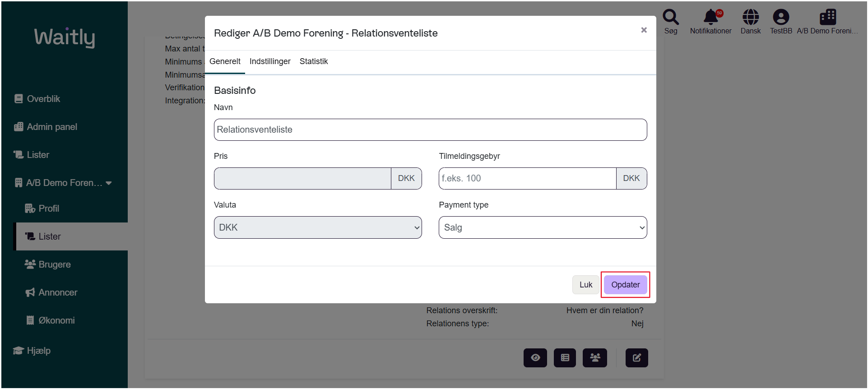
Task: Click the list view icon button
Action: coord(565,358)
